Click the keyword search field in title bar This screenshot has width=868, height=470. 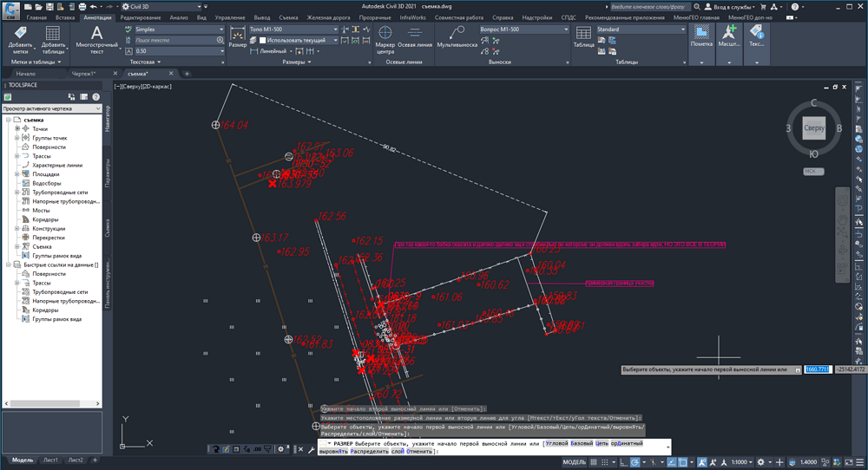[649, 7]
